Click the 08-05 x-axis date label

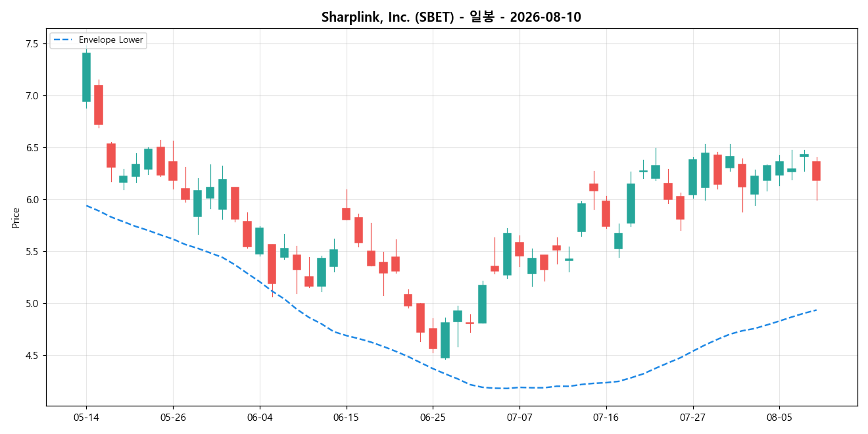779,418
